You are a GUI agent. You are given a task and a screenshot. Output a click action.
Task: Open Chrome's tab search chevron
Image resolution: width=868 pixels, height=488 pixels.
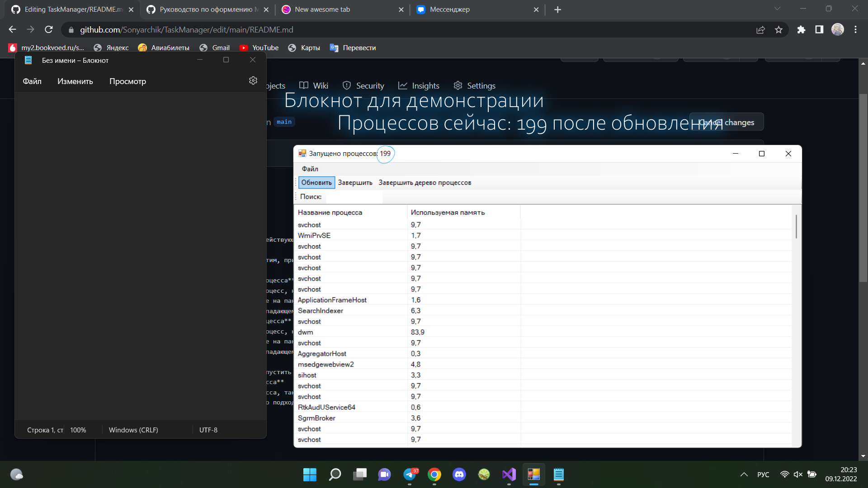click(777, 8)
